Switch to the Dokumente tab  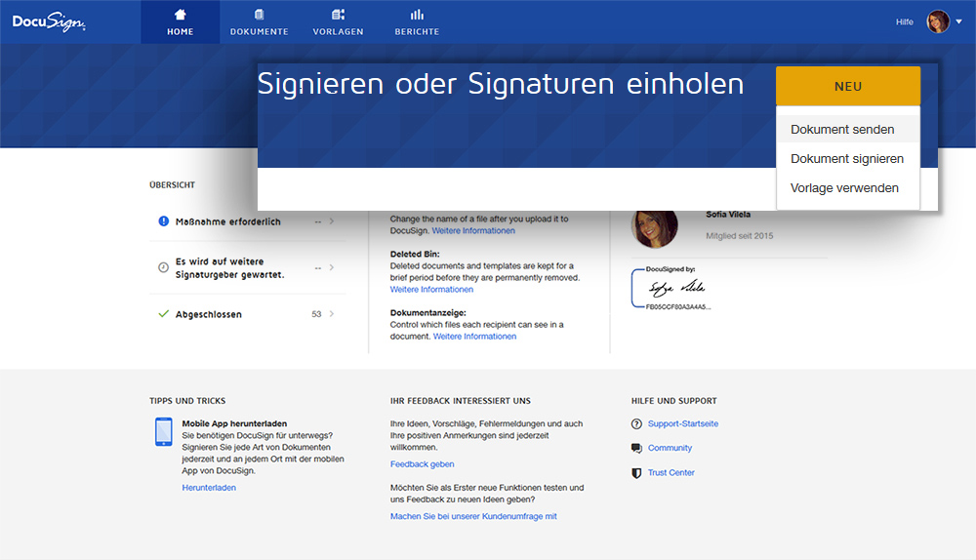click(259, 21)
